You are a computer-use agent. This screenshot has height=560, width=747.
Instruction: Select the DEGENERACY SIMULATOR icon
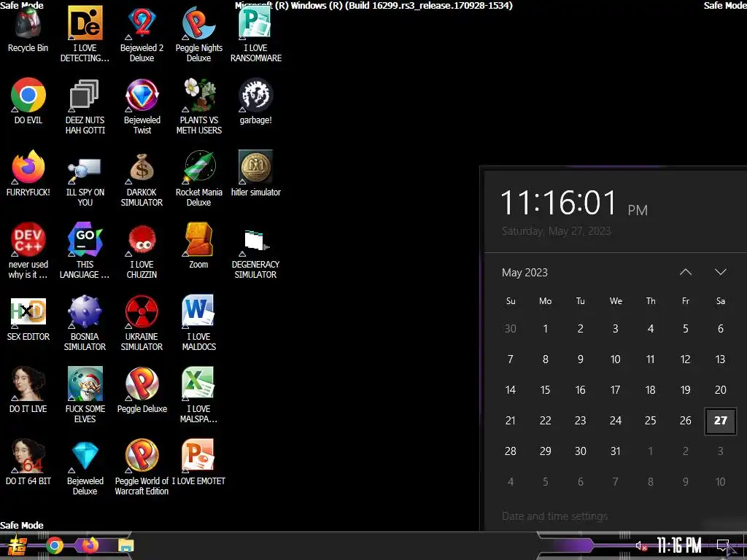pyautogui.click(x=255, y=241)
